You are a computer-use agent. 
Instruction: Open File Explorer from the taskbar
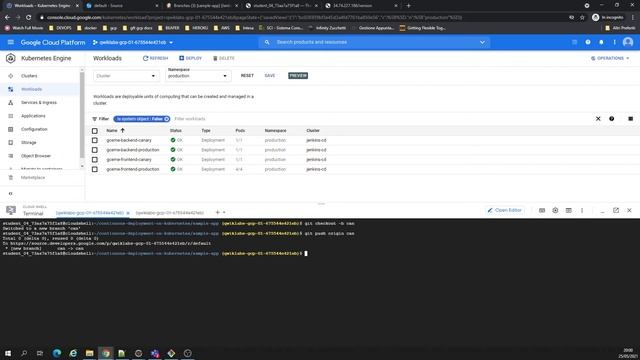tap(89, 353)
